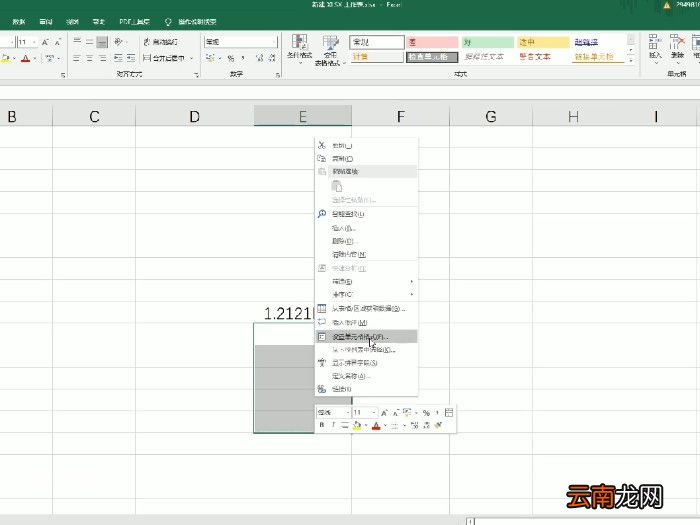Click mini toolbar font color A
700x525 pixels.
376,425
